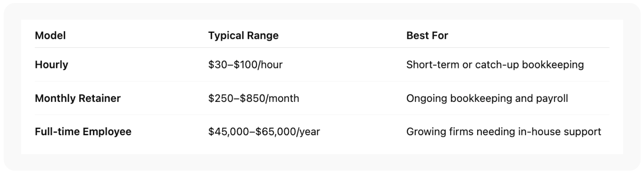Click the word "payroll" in the table

pyautogui.click(x=552, y=99)
